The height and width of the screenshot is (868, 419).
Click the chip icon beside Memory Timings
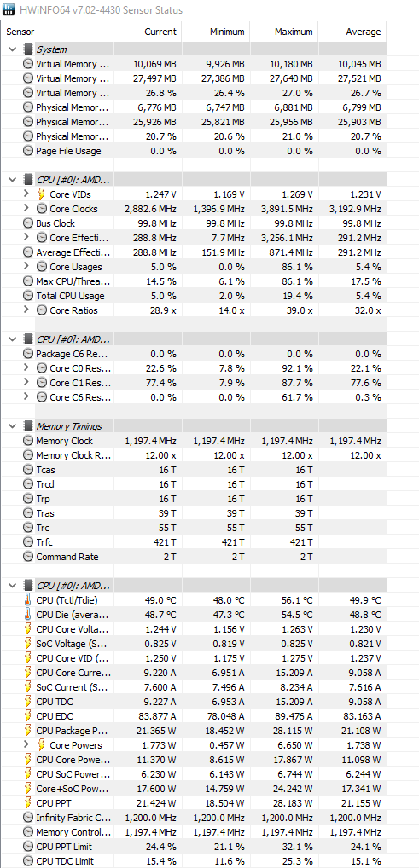[x=27, y=426]
